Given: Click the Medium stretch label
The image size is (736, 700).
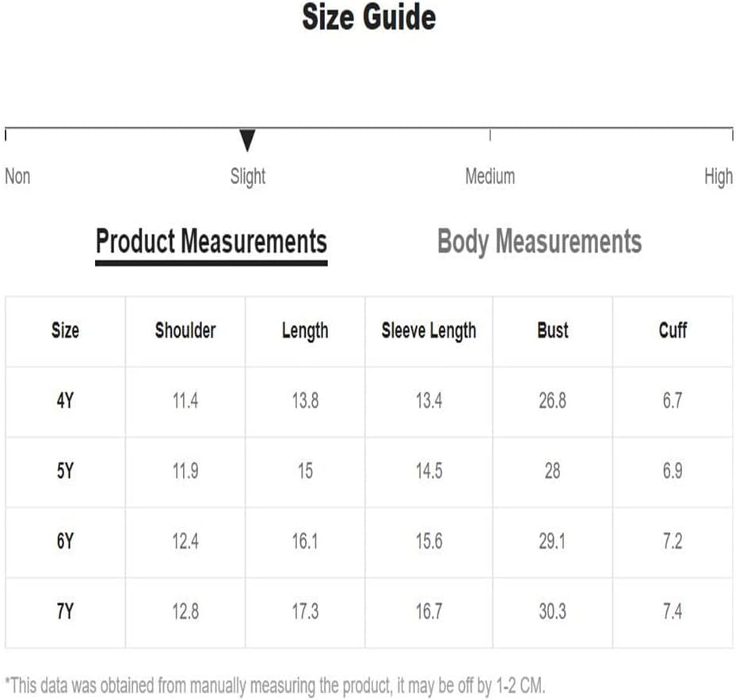Looking at the screenshot, I should click(490, 177).
